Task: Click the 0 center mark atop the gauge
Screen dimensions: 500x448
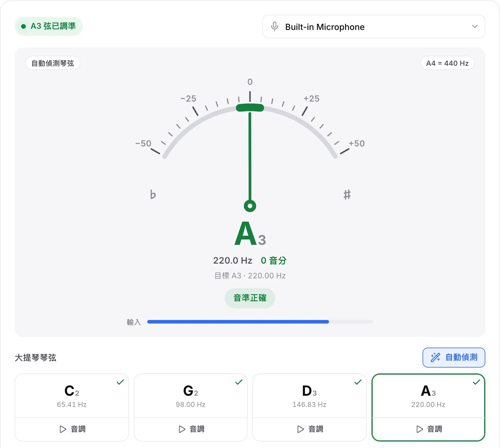Action: click(250, 82)
